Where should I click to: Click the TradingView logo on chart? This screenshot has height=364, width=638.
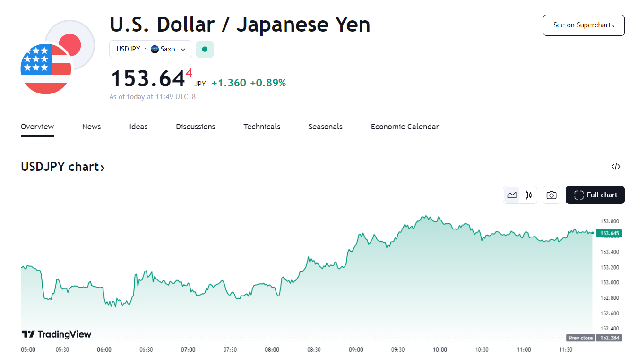(x=56, y=334)
